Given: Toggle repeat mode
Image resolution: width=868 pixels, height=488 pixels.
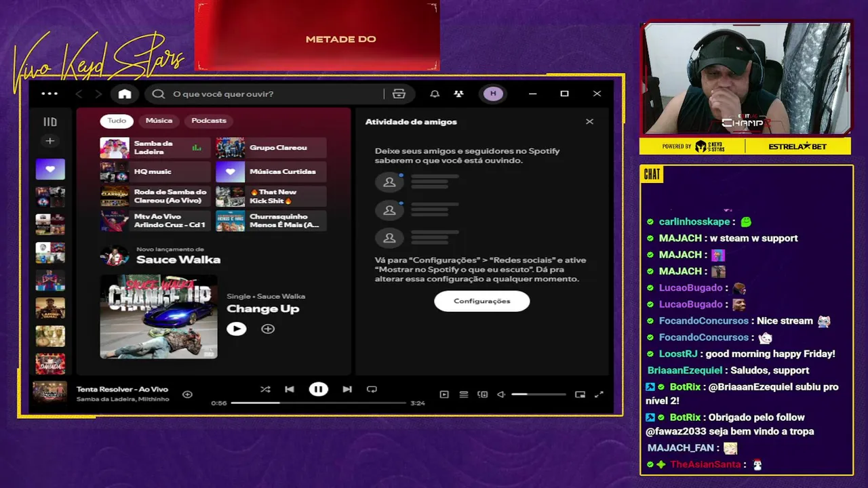Looking at the screenshot, I should [x=372, y=389].
